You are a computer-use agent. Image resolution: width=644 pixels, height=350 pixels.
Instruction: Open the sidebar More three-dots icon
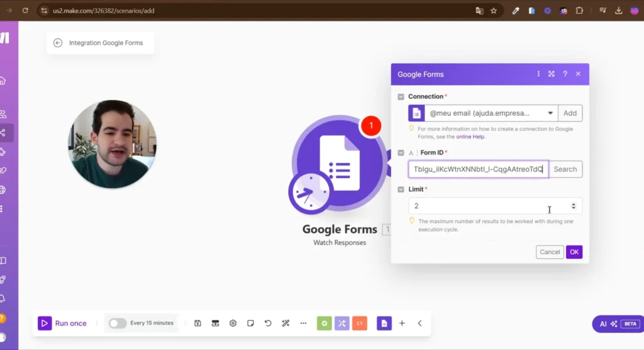(x=2, y=209)
